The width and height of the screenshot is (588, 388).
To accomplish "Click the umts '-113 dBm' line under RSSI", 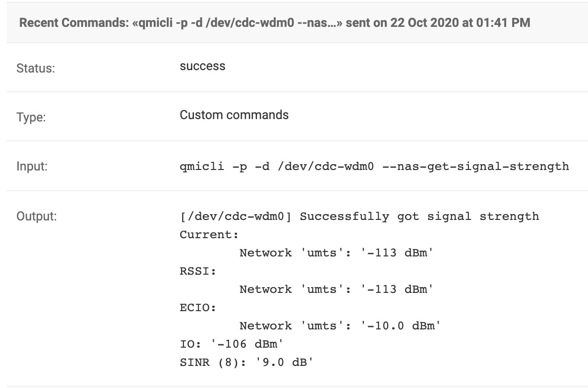I will pyautogui.click(x=336, y=290).
